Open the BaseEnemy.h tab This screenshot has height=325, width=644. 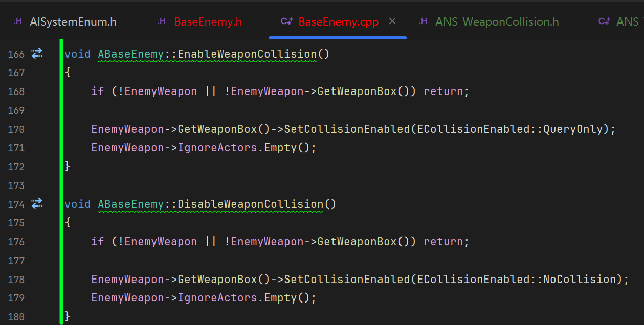[x=199, y=21]
